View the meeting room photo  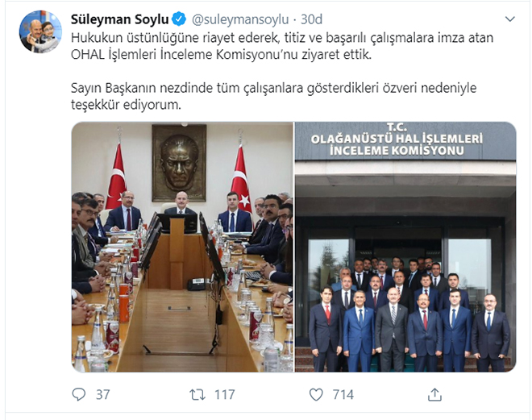click(182, 247)
